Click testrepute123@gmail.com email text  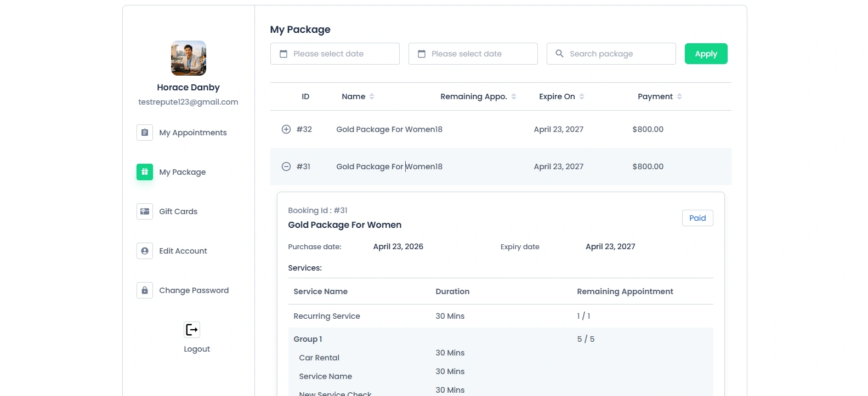click(188, 102)
